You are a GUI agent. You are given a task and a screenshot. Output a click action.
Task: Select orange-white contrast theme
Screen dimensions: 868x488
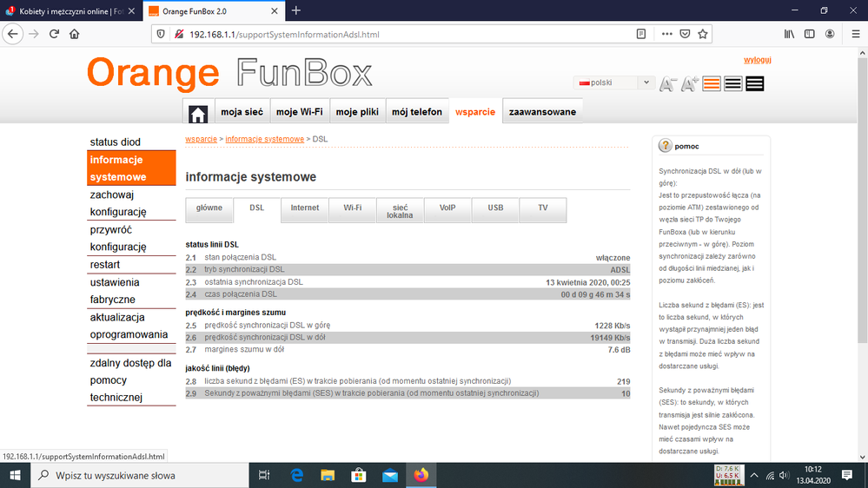coord(712,83)
